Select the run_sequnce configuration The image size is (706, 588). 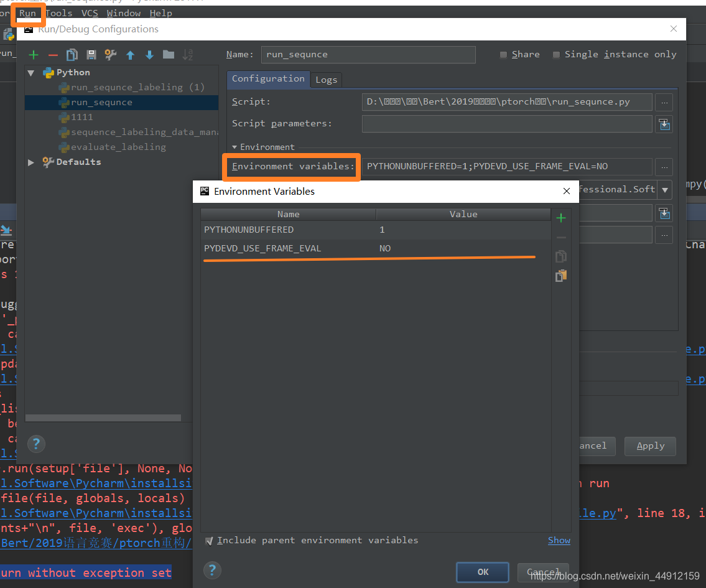[x=121, y=103]
